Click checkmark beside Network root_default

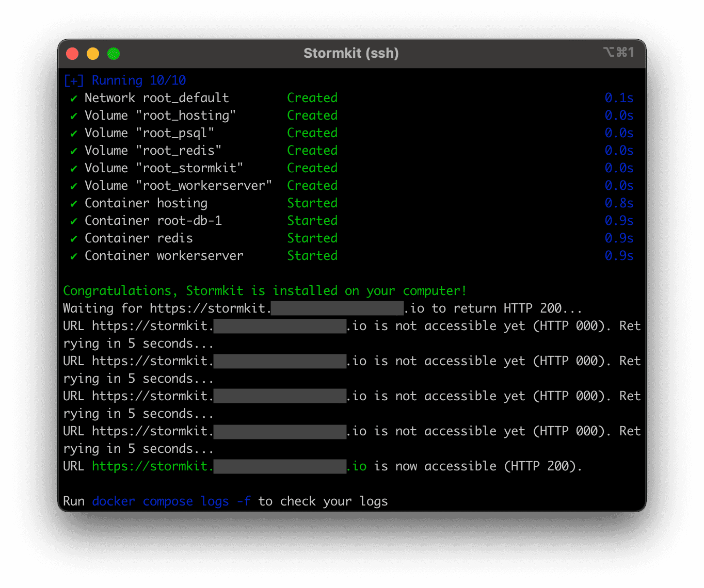coord(74,98)
